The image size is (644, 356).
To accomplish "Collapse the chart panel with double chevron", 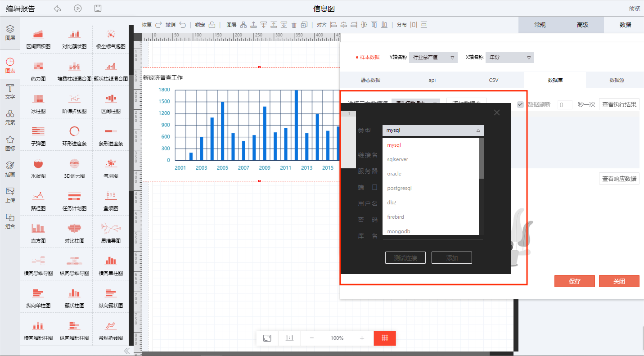I will tap(127, 351).
